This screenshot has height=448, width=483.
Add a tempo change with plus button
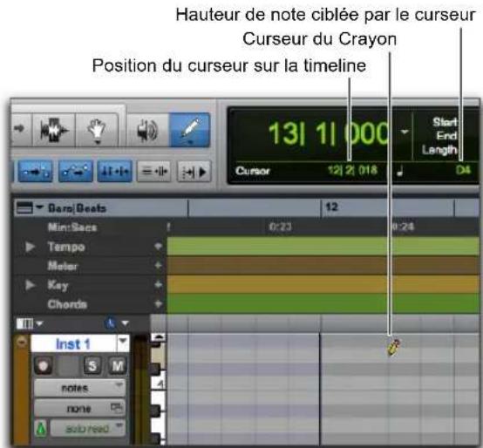point(158,247)
